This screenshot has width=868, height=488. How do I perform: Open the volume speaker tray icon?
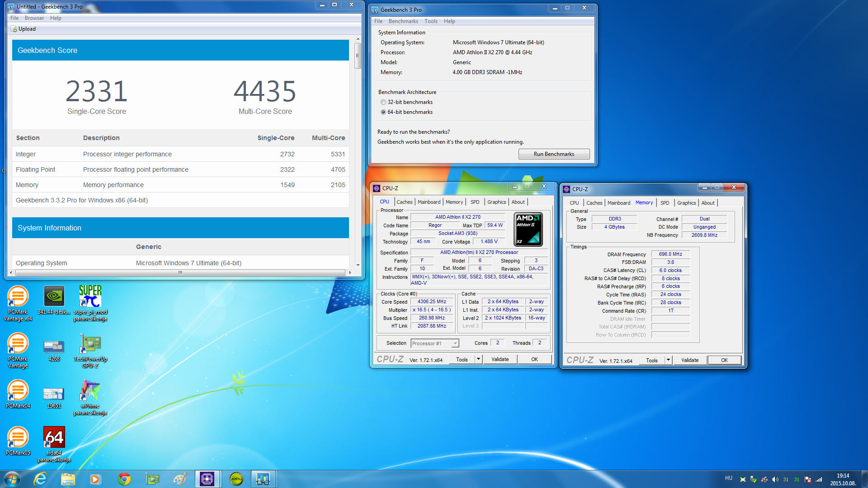775,479
